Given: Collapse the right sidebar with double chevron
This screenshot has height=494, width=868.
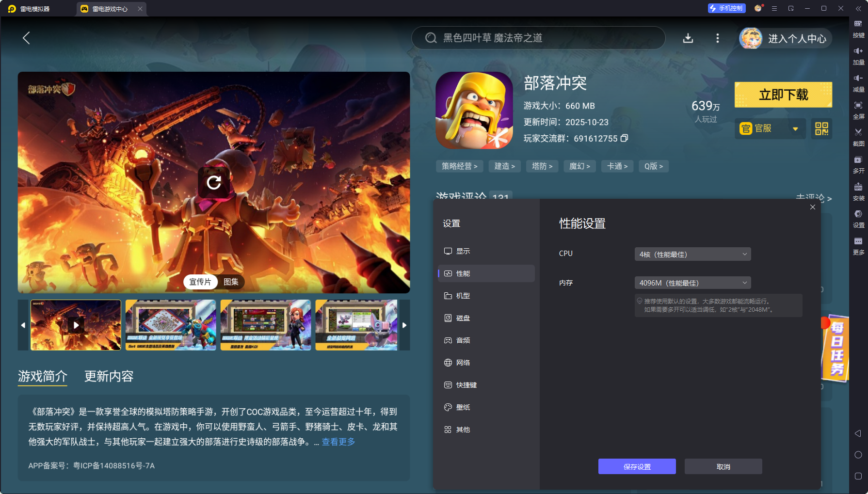Looking at the screenshot, I should click(858, 9).
